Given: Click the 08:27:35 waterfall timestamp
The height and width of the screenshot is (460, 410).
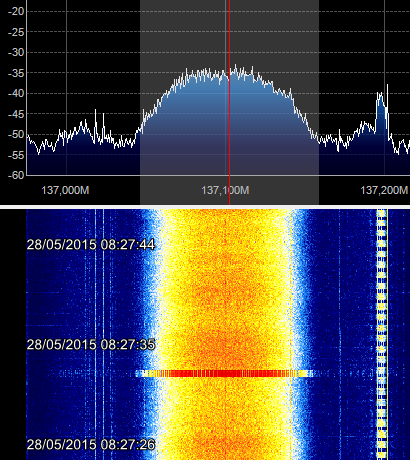Looking at the screenshot, I should point(91,344).
